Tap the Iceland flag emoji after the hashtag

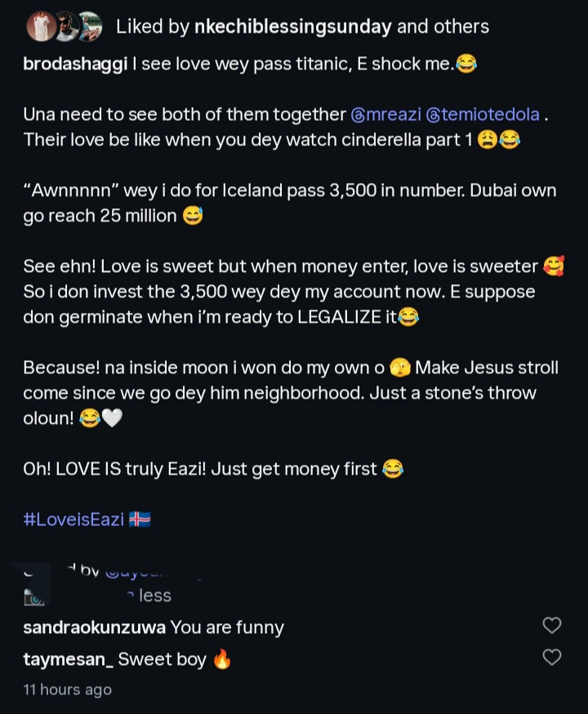(140, 520)
